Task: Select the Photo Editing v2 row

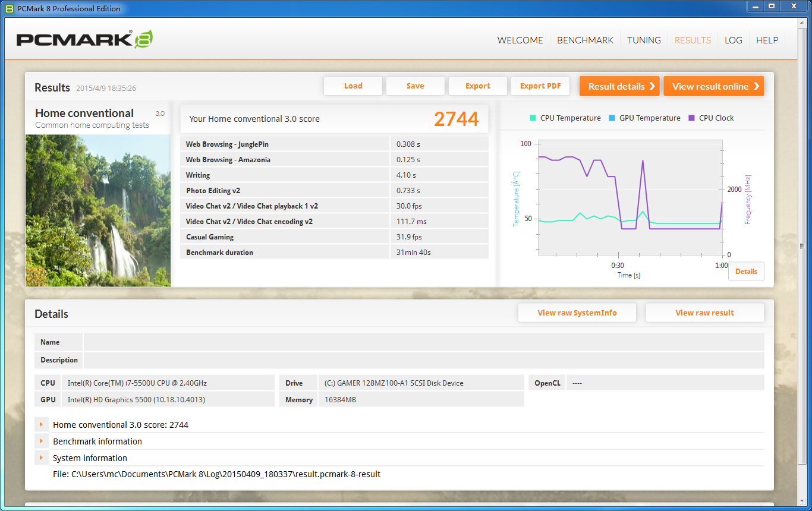Action: click(x=334, y=190)
